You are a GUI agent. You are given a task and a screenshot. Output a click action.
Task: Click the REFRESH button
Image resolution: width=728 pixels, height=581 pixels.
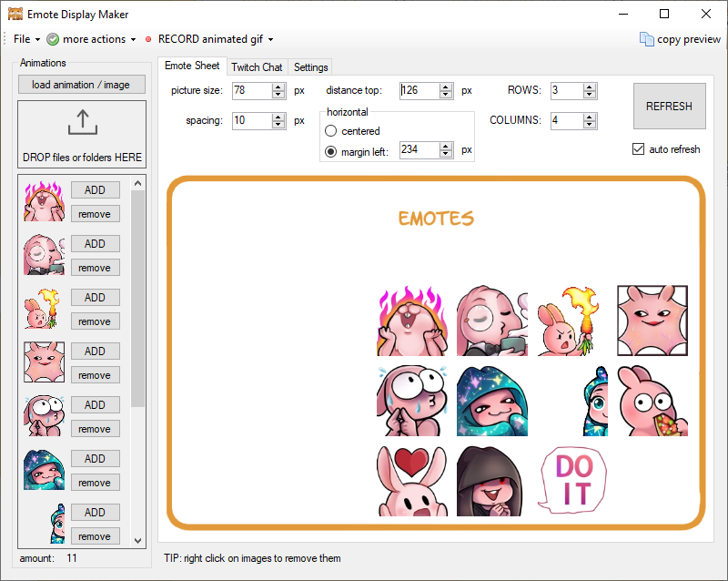tap(669, 107)
